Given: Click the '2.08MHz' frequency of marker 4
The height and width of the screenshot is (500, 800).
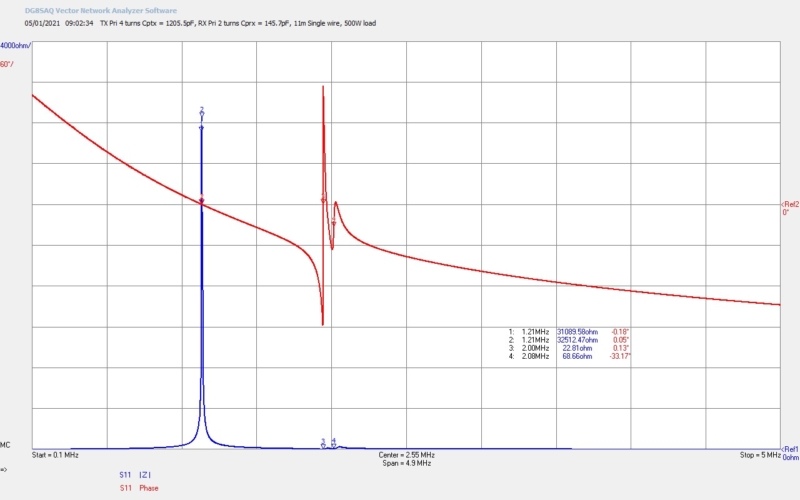Looking at the screenshot, I should (535, 356).
